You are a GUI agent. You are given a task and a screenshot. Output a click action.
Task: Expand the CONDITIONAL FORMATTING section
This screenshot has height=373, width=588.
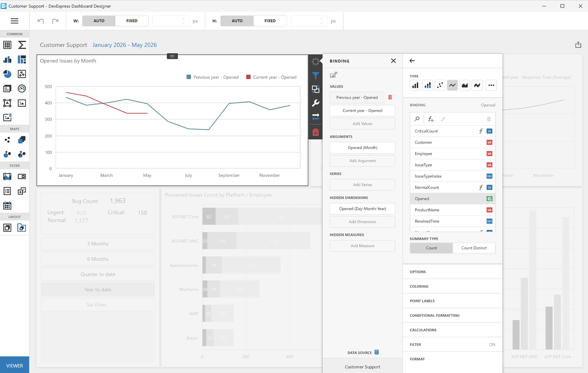[x=452, y=315]
